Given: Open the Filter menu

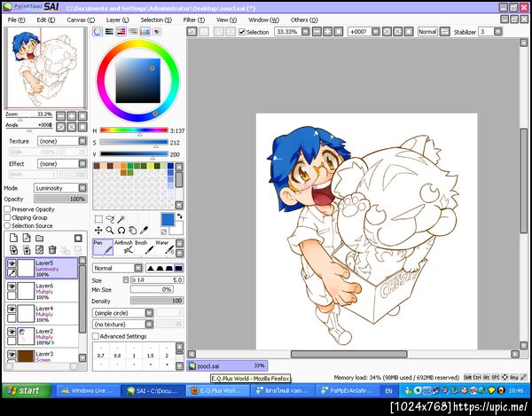Looking at the screenshot, I should 194,20.
